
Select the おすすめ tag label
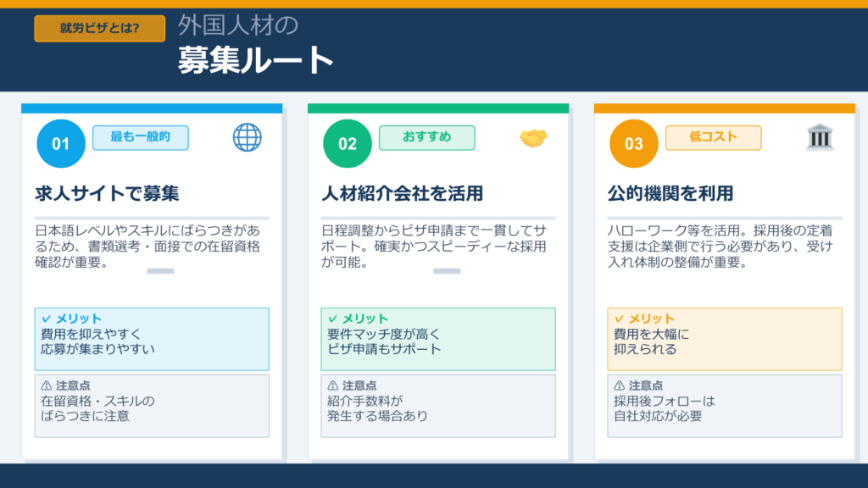click(426, 137)
